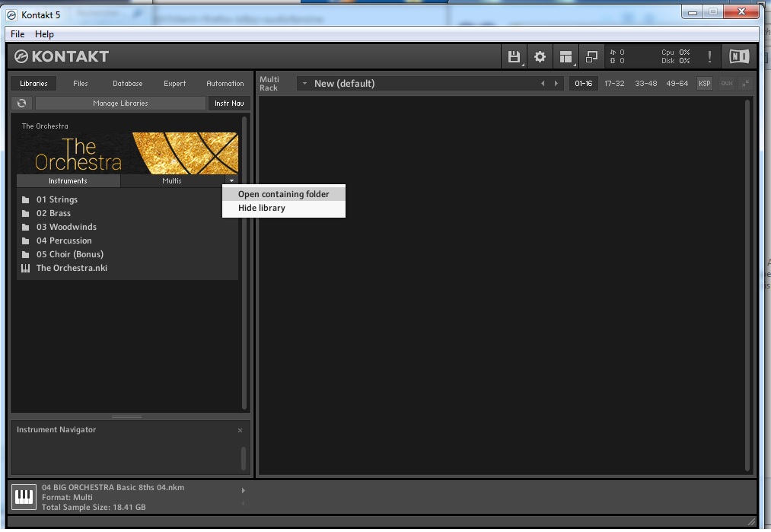The image size is (771, 532).
Task: Click the library options dropdown arrow
Action: 231,181
